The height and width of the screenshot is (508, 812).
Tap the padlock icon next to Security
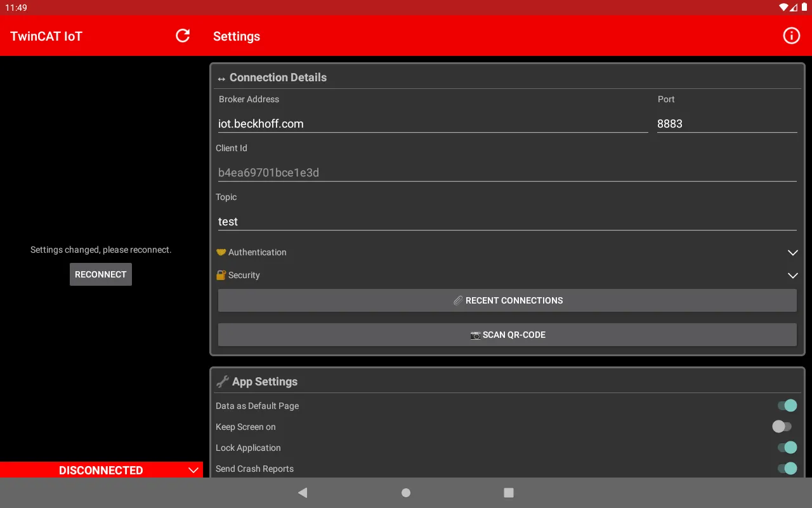click(221, 275)
